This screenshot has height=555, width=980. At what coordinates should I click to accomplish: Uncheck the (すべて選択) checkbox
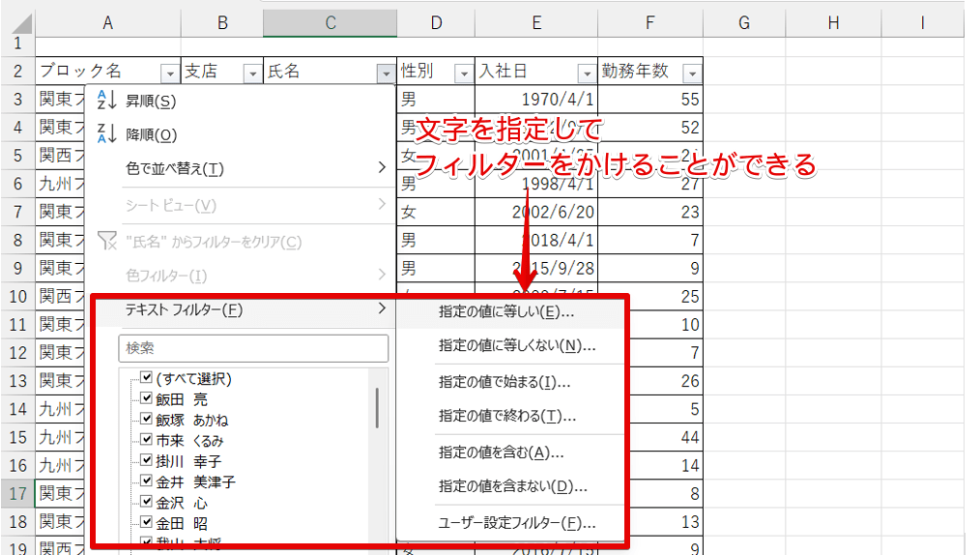click(147, 378)
